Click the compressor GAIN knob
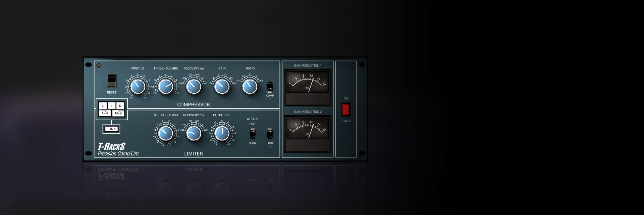Viewport: 644px width, 215px height. 222,87
